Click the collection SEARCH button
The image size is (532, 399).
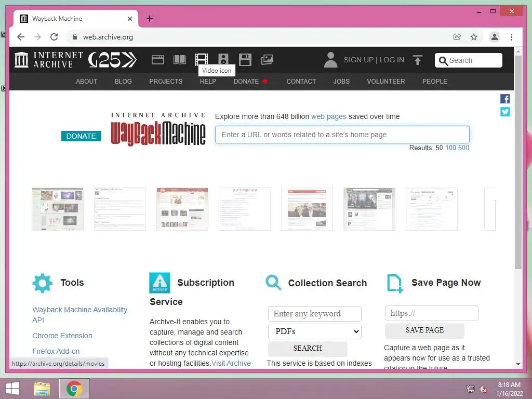pos(308,349)
